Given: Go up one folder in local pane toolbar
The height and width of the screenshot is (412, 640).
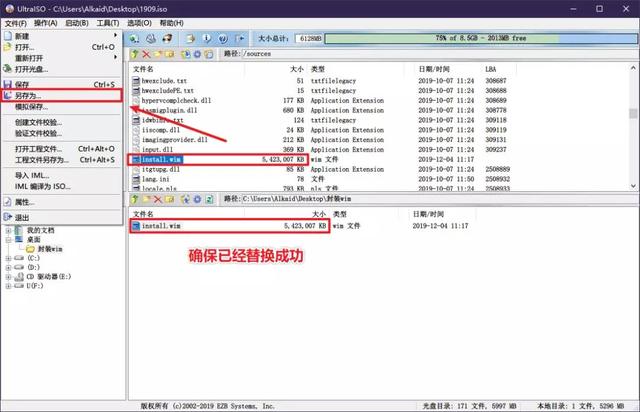Looking at the screenshot, I should click(x=135, y=199).
